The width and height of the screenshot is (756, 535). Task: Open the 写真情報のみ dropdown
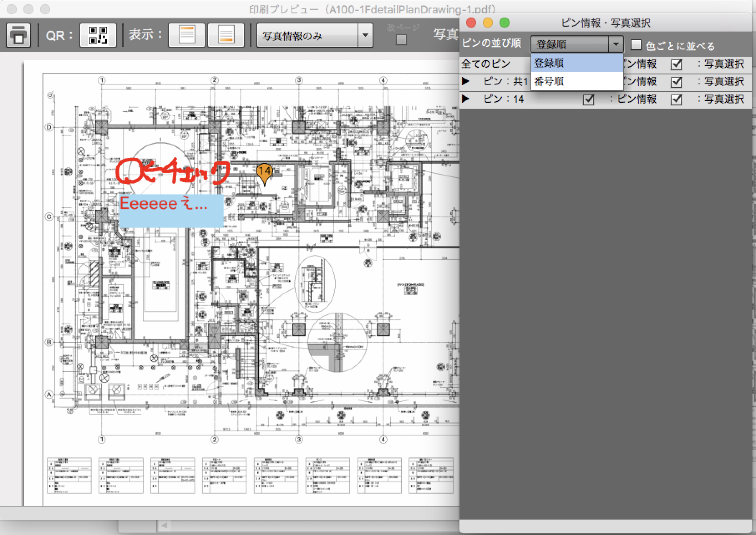tap(365, 36)
